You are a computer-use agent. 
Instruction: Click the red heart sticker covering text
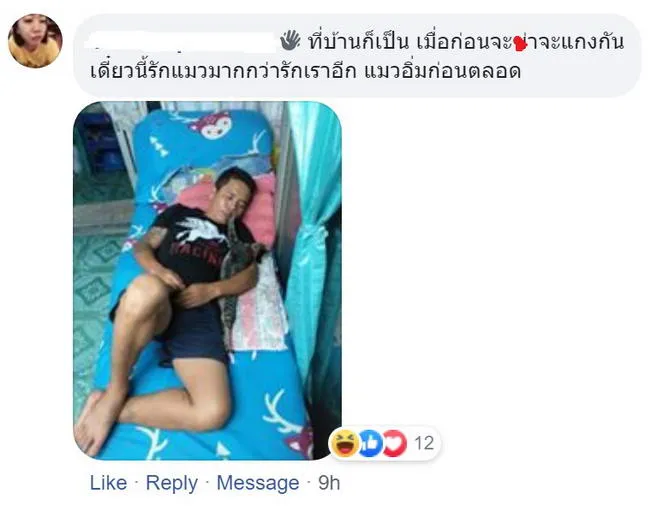point(520,44)
